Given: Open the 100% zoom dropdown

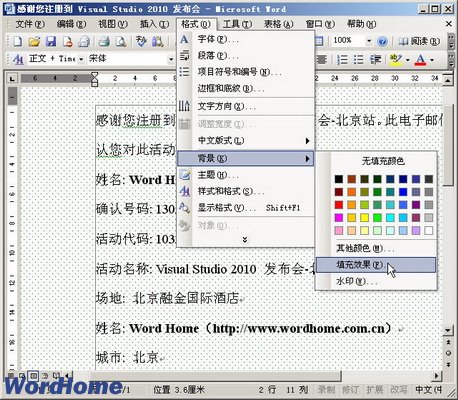Looking at the screenshot, I should pos(369,41).
